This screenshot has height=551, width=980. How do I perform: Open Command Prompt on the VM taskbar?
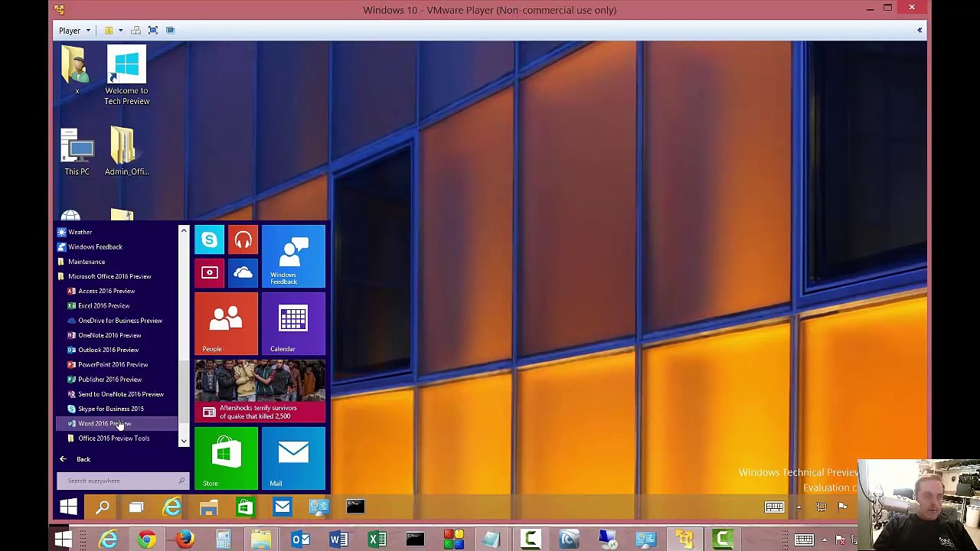(355, 507)
